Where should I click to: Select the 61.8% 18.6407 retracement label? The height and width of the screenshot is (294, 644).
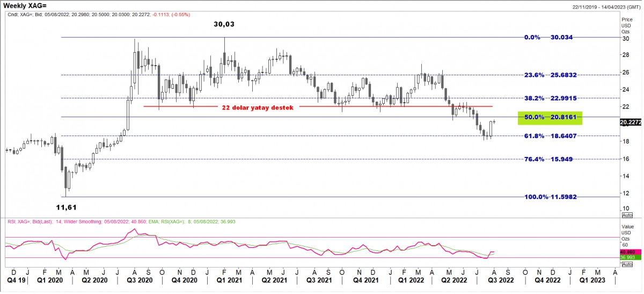551,137
